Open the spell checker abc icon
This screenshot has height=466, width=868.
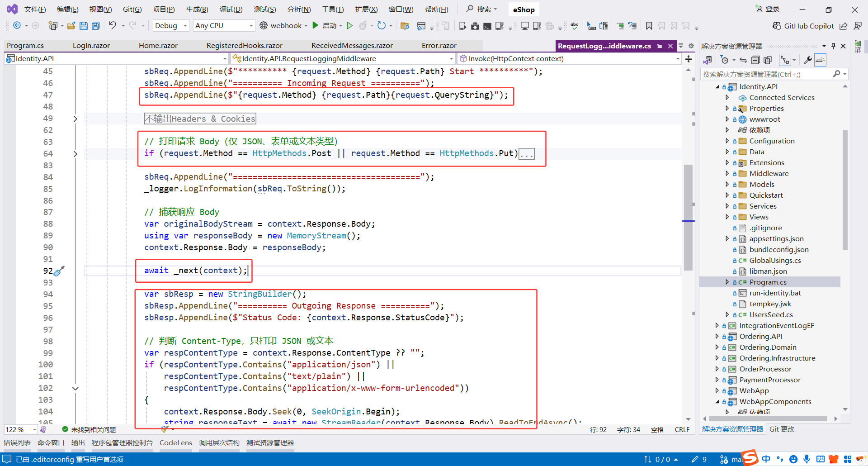point(575,26)
